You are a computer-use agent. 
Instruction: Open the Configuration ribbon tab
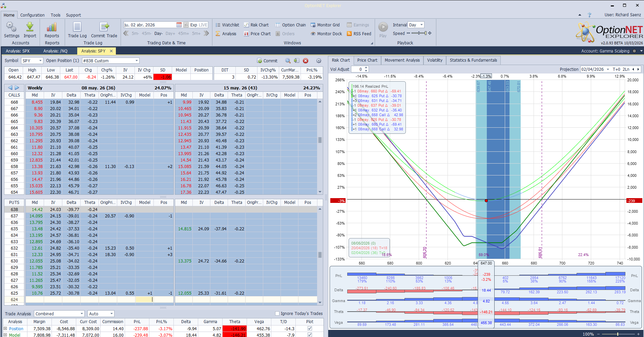[x=33, y=15]
